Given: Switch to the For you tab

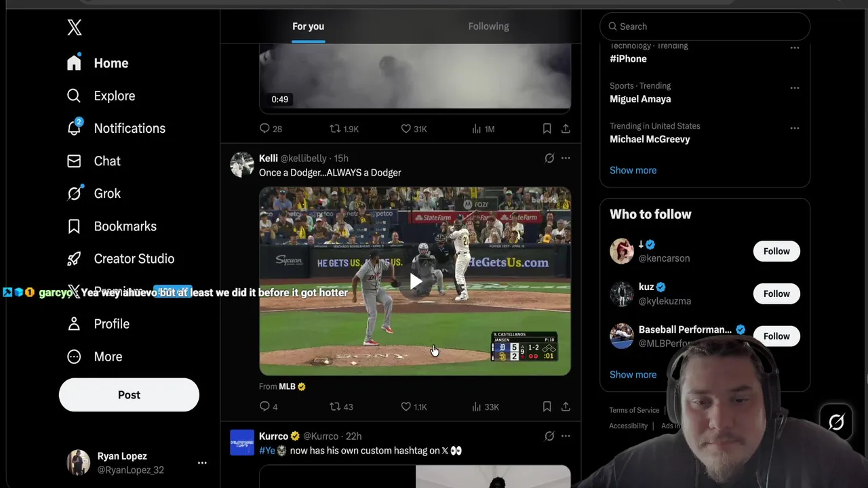Looking at the screenshot, I should (x=308, y=26).
